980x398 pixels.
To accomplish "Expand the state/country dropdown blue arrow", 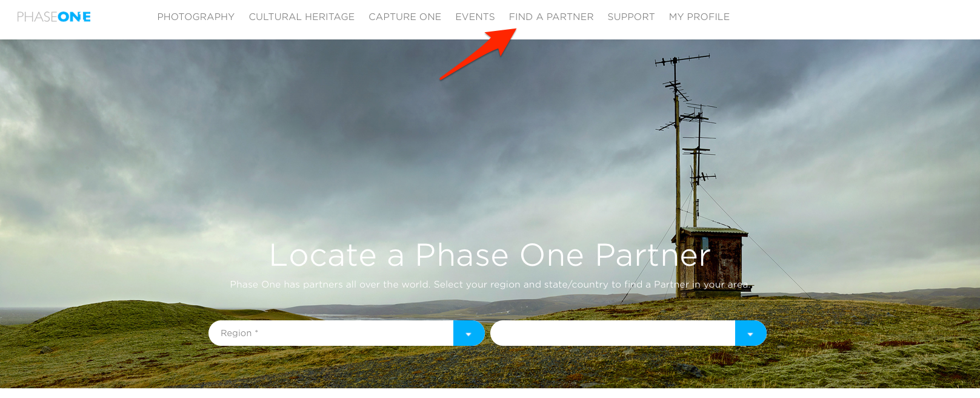I will click(750, 333).
